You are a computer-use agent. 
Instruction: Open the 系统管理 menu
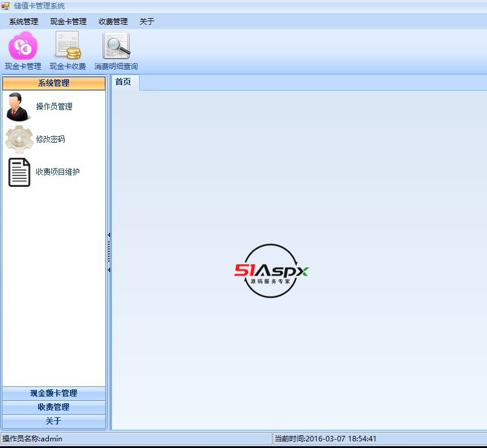[24, 21]
